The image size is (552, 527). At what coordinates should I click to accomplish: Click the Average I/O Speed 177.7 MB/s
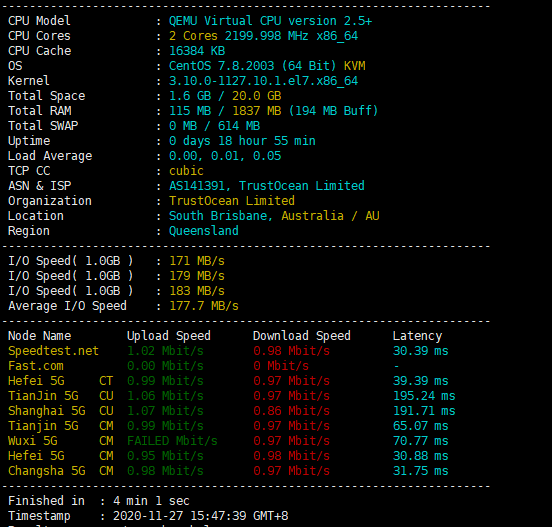tap(204, 306)
